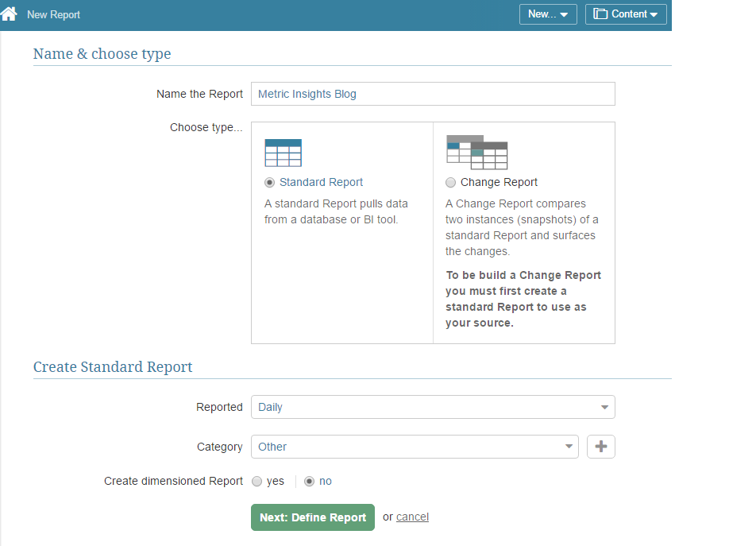Click the Name the Report text field

(433, 94)
